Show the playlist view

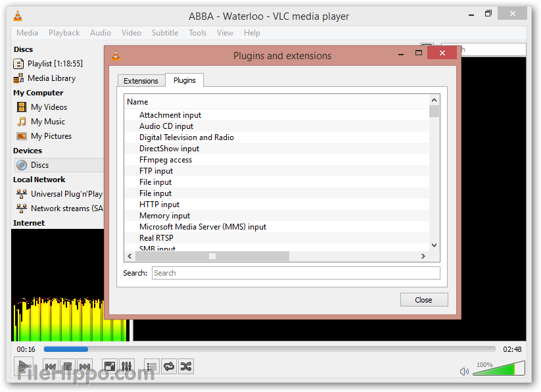coord(151,366)
